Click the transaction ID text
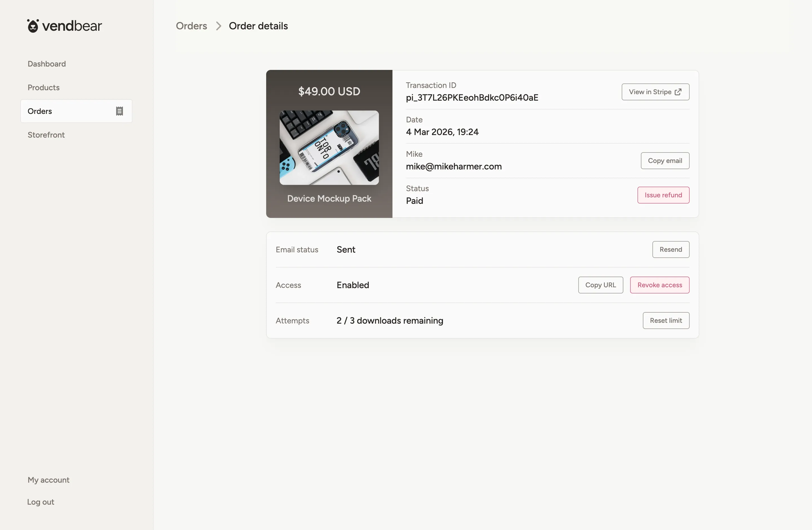Viewport: 812px width, 530px height. click(472, 98)
